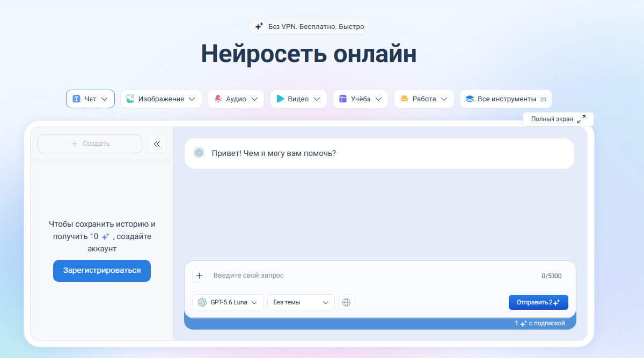Choose model via GPT-5.6 Luna selector
The width and height of the screenshot is (644, 358).
(228, 302)
